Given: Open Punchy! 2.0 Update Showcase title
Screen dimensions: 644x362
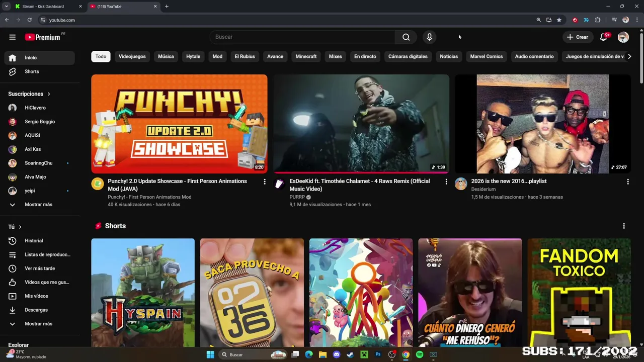Looking at the screenshot, I should pyautogui.click(x=177, y=185).
